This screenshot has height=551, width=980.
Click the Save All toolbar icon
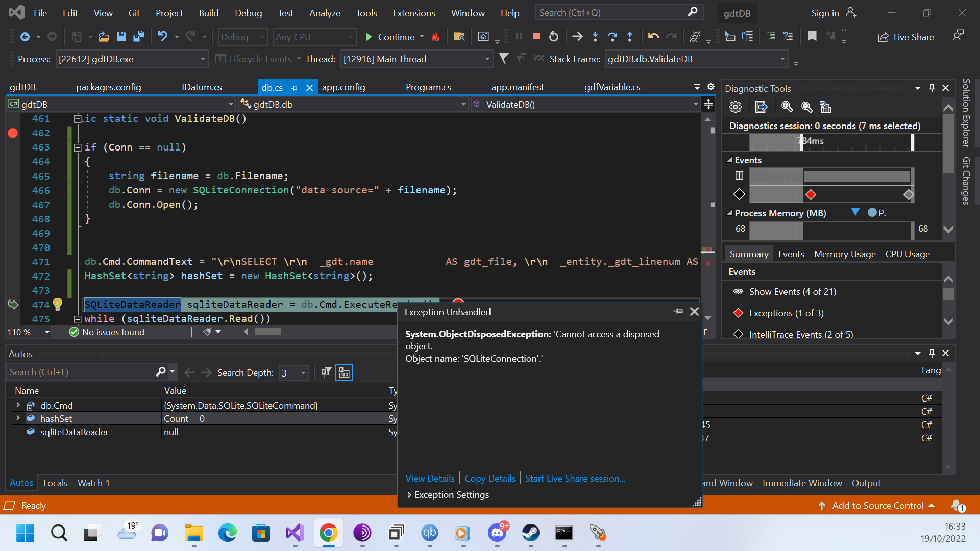139,37
